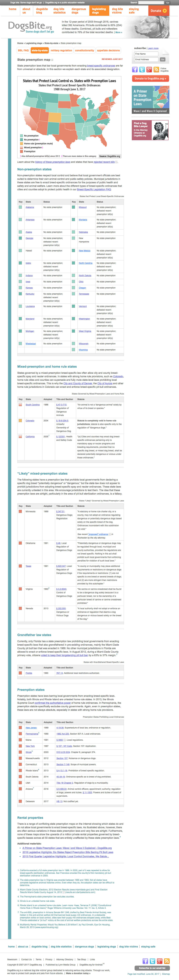This screenshot has height=980, width=179.
Task: Open the Newsroom footer link
Action: pos(12,960)
